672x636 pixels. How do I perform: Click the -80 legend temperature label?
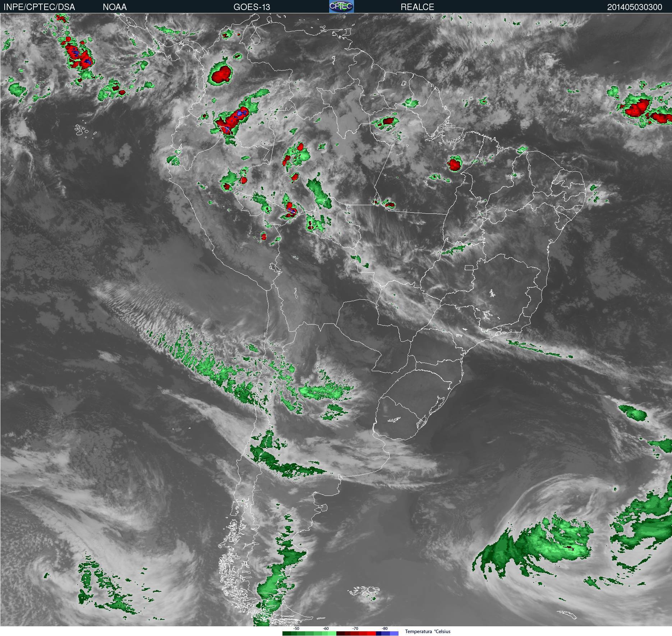pos(385,628)
